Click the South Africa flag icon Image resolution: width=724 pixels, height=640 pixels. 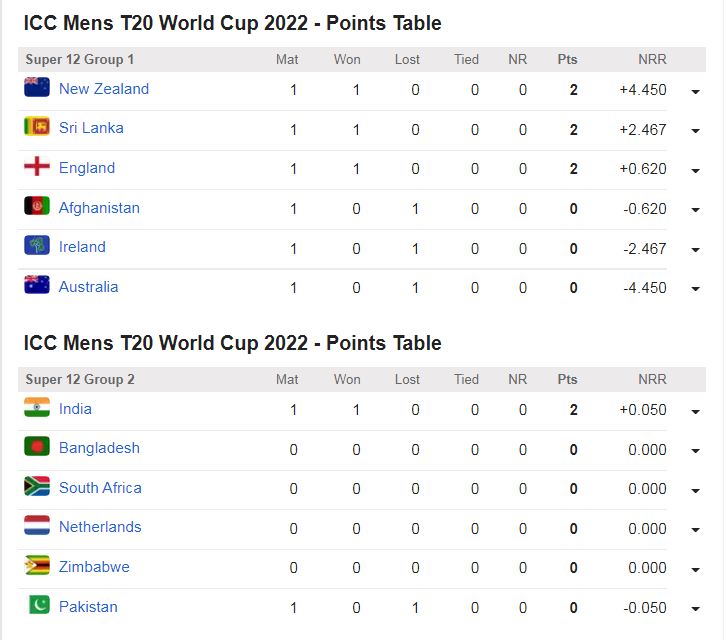coord(37,487)
